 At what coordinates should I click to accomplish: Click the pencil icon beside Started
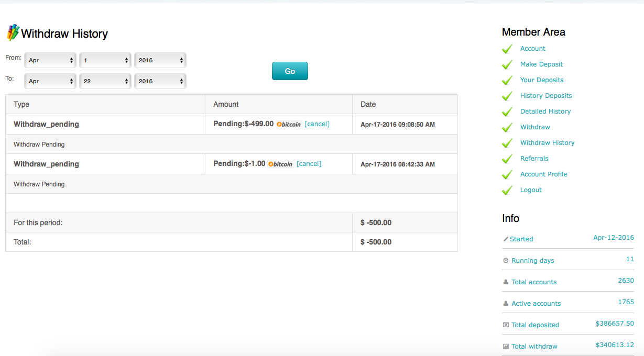506,239
